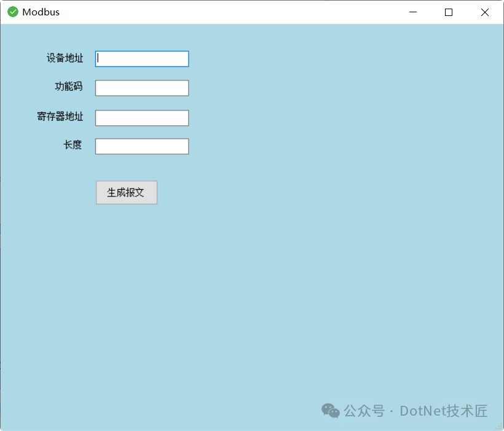Click the 功能码 label
The height and width of the screenshot is (431, 504).
click(x=69, y=87)
